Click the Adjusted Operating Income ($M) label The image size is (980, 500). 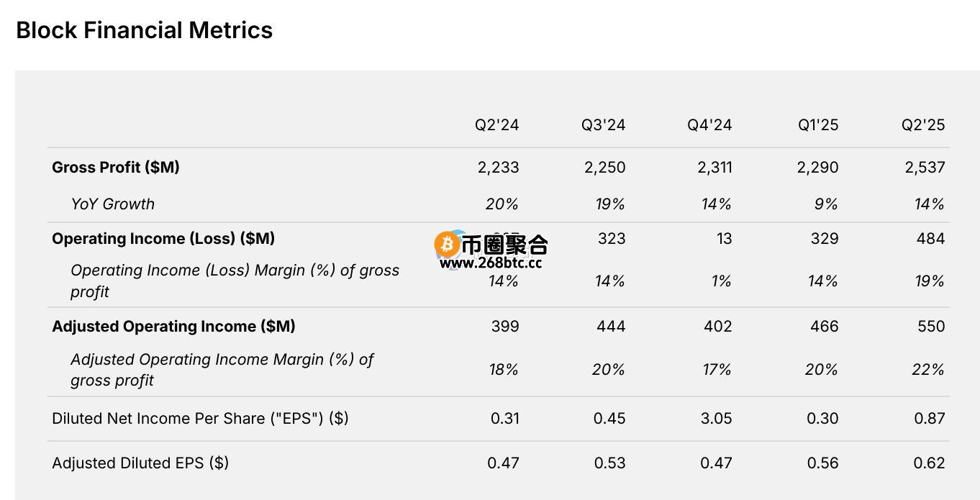tap(173, 326)
